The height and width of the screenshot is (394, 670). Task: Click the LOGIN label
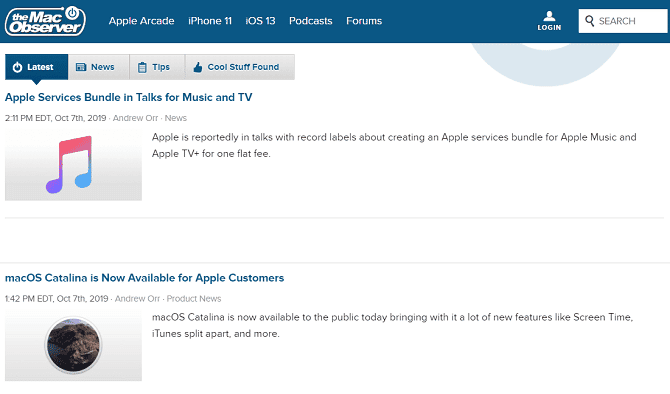tap(549, 27)
